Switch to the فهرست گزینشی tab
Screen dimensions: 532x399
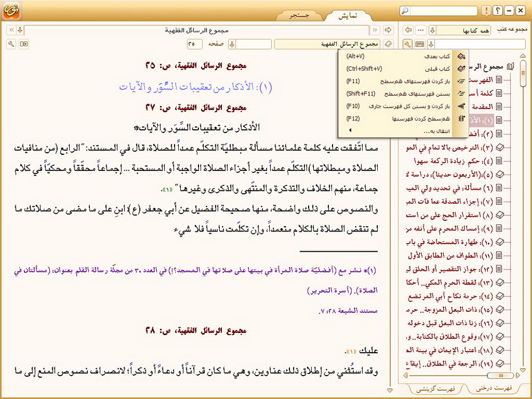[436, 389]
